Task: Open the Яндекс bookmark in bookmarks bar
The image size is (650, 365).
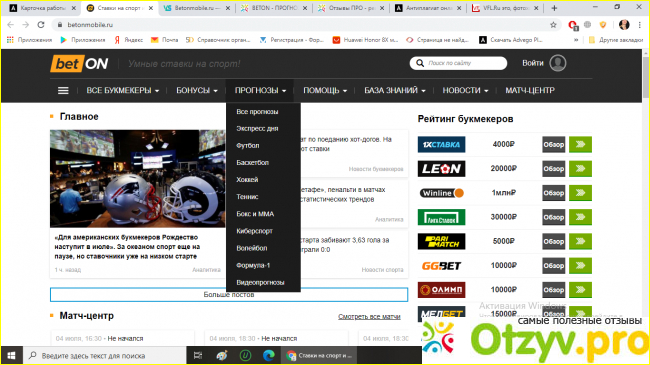Action: point(129,40)
